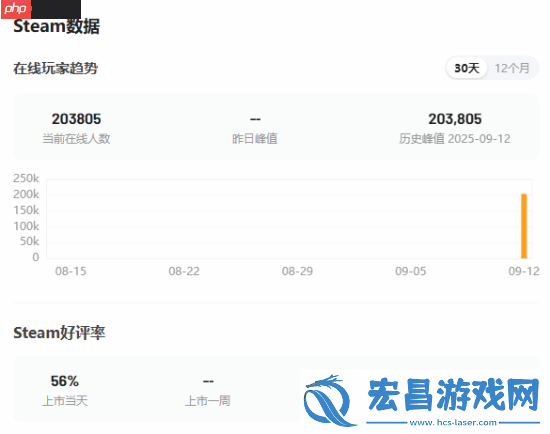Click the 历史峰值 2025-09-12 label
The image size is (550, 434).
pyautogui.click(x=455, y=139)
